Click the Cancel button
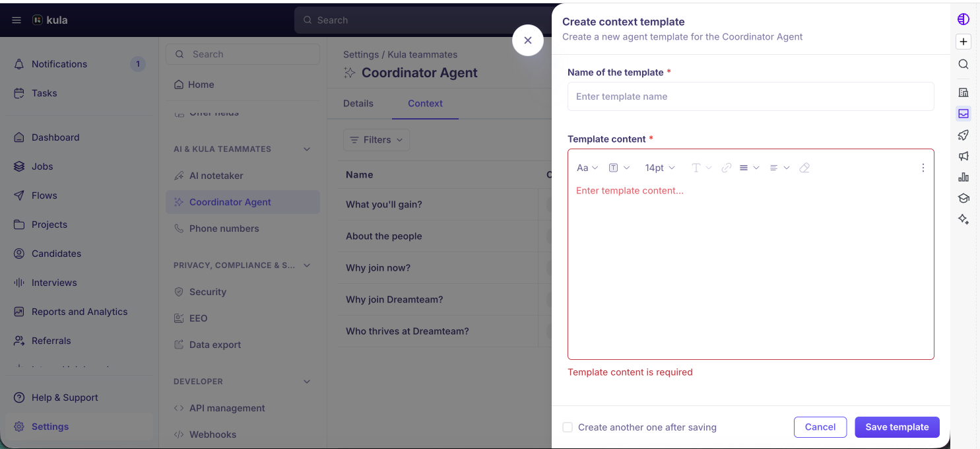The image size is (980, 449). pos(820,427)
